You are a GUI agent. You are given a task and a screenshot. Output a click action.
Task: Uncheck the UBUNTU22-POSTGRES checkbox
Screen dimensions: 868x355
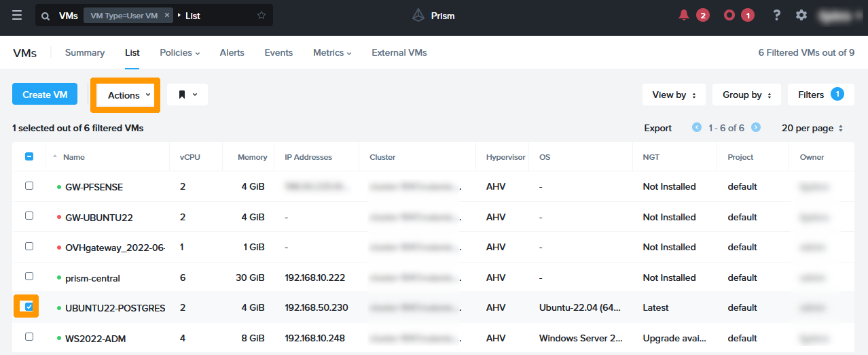[29, 307]
